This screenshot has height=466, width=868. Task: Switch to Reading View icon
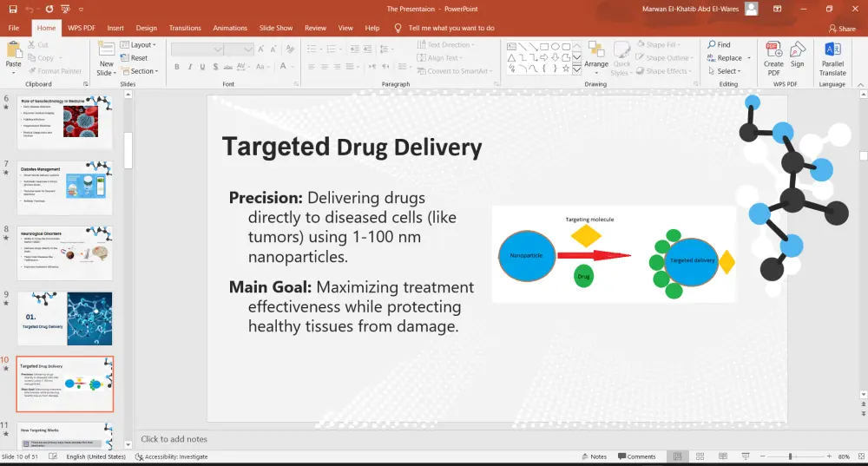pyautogui.click(x=722, y=456)
